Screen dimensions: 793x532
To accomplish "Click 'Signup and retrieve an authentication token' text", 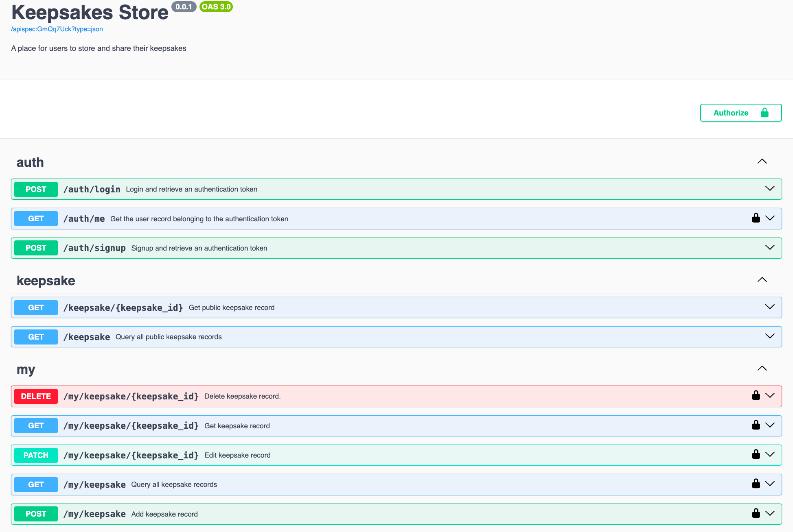I will point(199,248).
